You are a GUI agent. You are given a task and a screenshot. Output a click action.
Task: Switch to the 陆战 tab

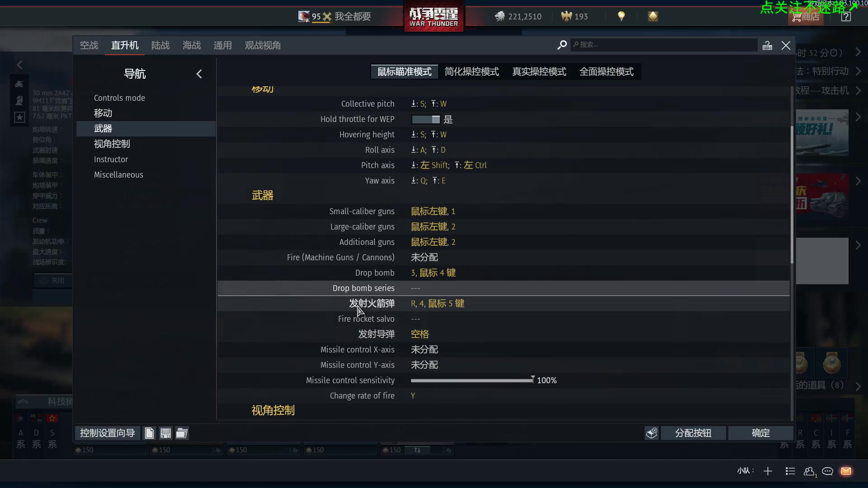(x=160, y=45)
